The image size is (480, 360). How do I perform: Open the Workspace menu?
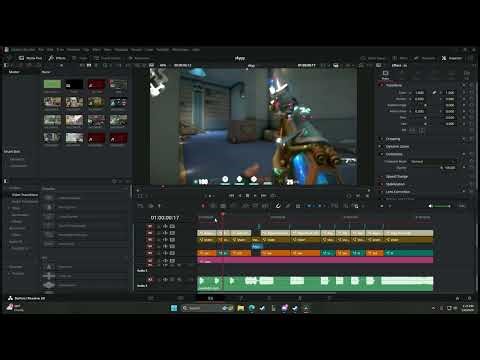[180, 50]
